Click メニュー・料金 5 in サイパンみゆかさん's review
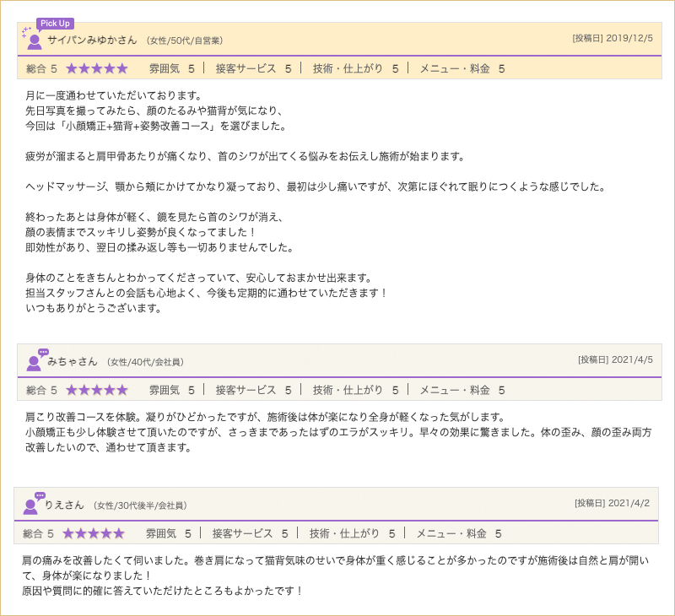Viewport: 675px width, 616px height. pyautogui.click(x=462, y=68)
